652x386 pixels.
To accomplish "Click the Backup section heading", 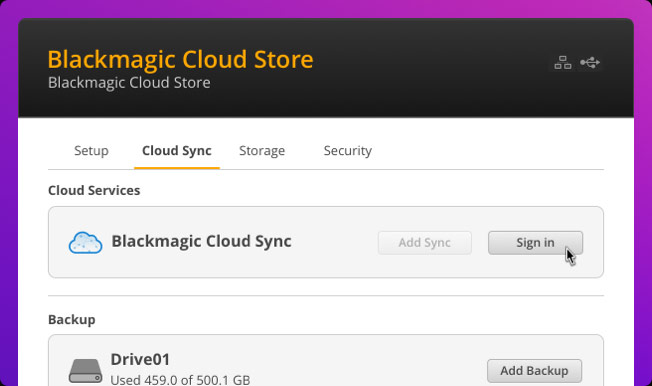I will (72, 319).
